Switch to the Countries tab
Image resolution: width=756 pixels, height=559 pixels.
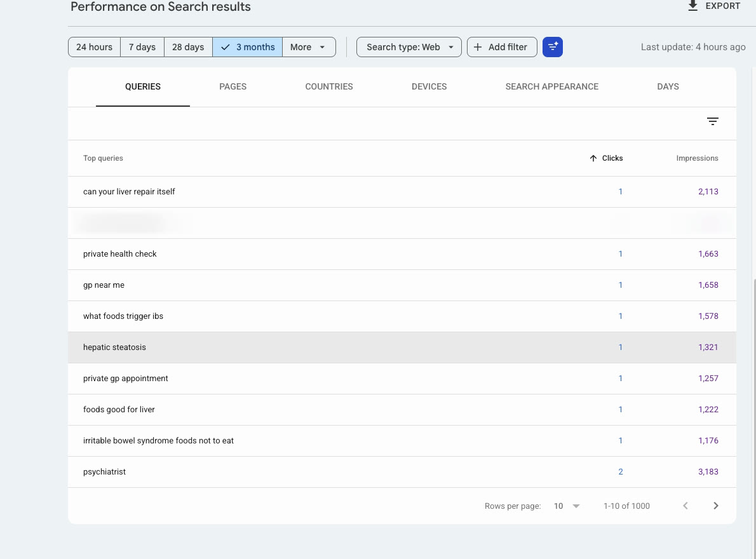[x=329, y=87]
